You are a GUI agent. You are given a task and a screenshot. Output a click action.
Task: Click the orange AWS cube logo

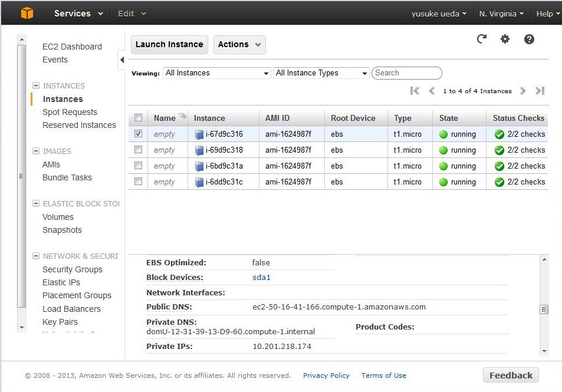point(27,13)
